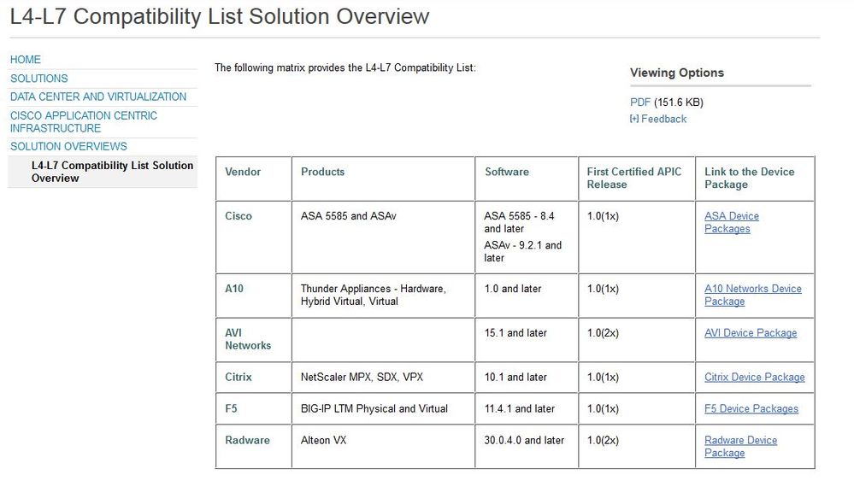This screenshot has height=504, width=854.
Task: Open A10 Networks Device Package link
Action: point(752,295)
